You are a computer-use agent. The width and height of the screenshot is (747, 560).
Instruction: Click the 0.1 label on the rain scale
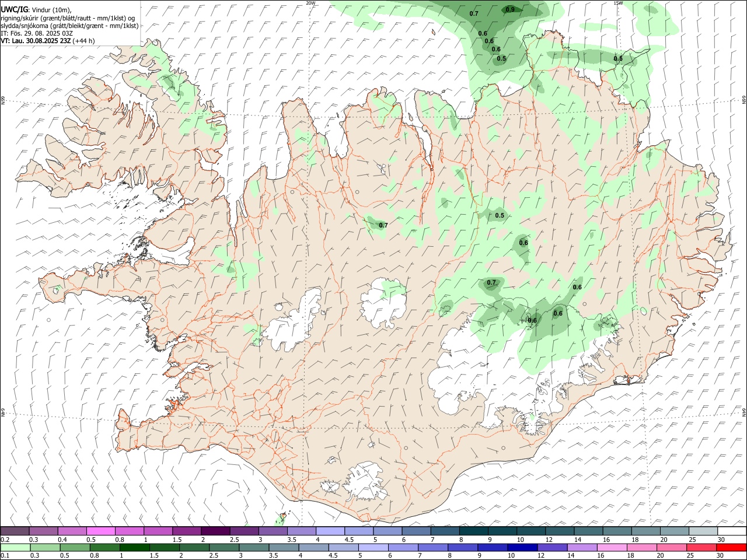[x=5, y=556]
